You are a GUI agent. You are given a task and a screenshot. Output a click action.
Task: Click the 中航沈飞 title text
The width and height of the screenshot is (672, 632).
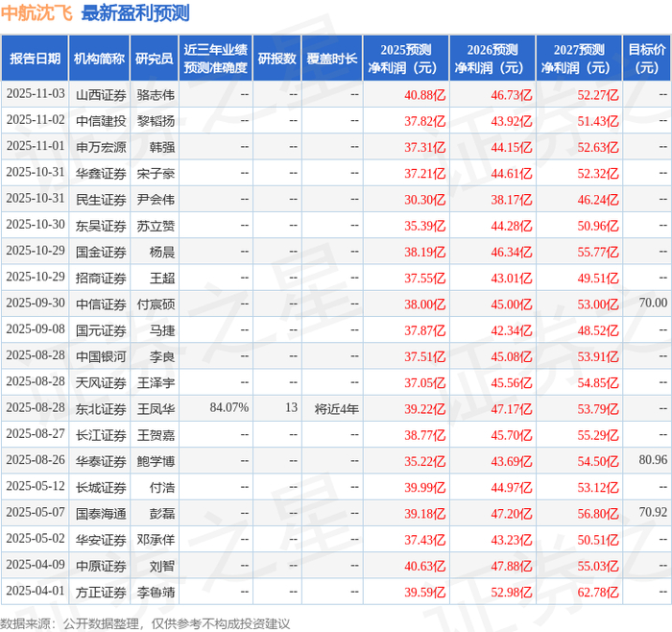(36, 13)
